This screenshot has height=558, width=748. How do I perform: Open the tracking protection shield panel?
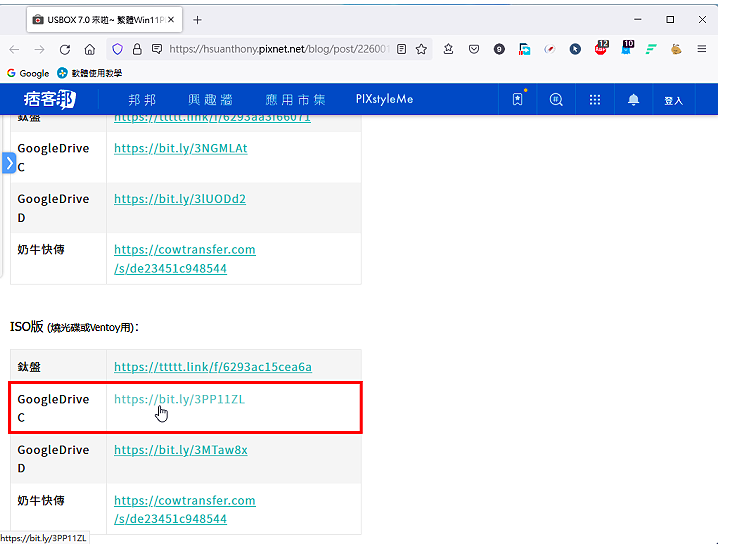[x=117, y=49]
